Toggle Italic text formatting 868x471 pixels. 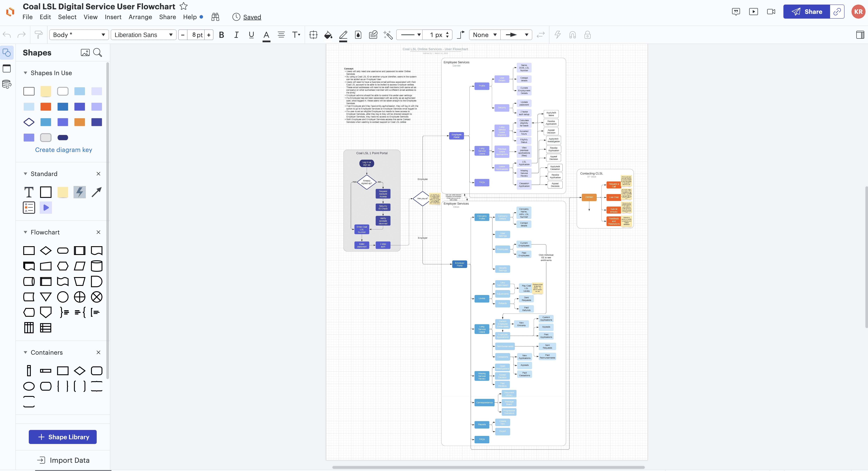[236, 35]
